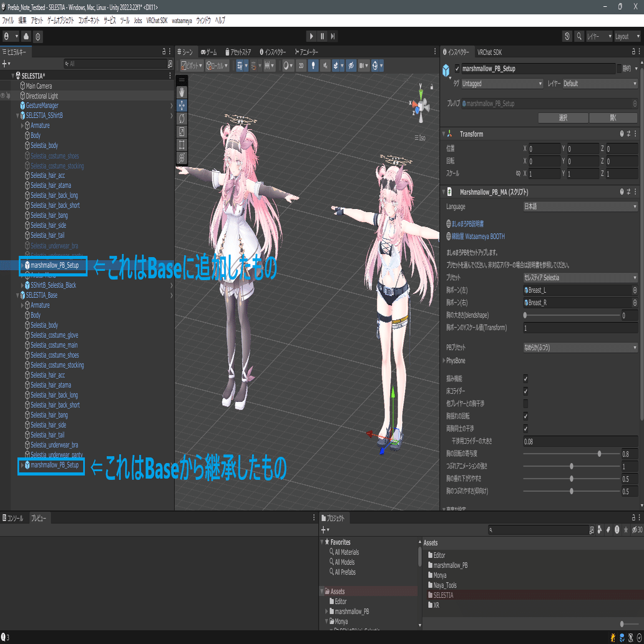Toggle 2D scene view mode
The height and width of the screenshot is (644, 644).
click(301, 66)
